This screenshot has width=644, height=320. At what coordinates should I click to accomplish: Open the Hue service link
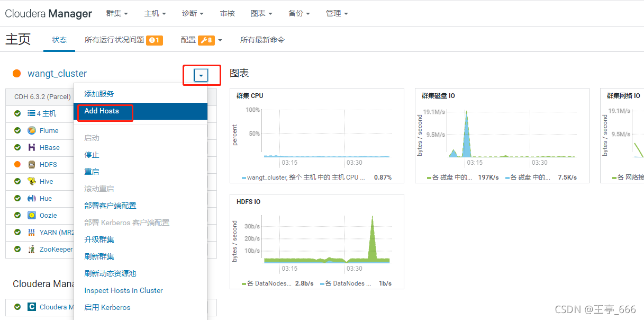coord(46,198)
